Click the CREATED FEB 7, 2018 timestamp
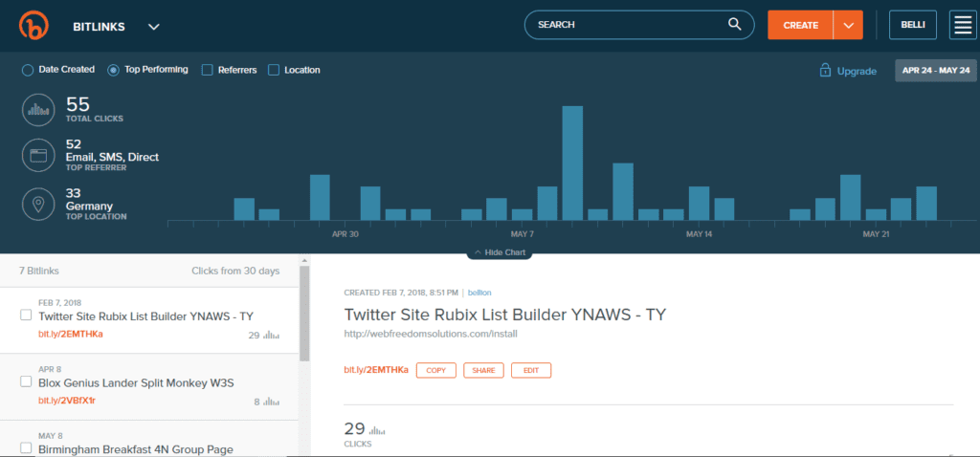Screen dimensions: 980x457 coord(401,293)
